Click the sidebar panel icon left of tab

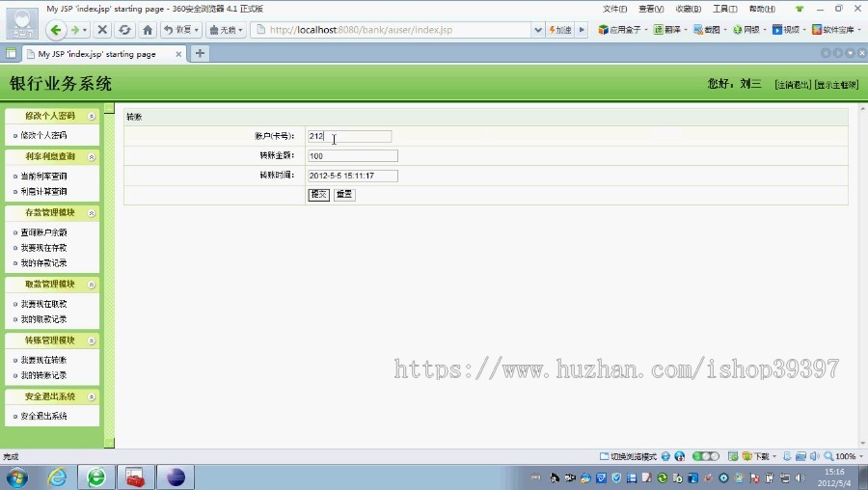pos(11,54)
